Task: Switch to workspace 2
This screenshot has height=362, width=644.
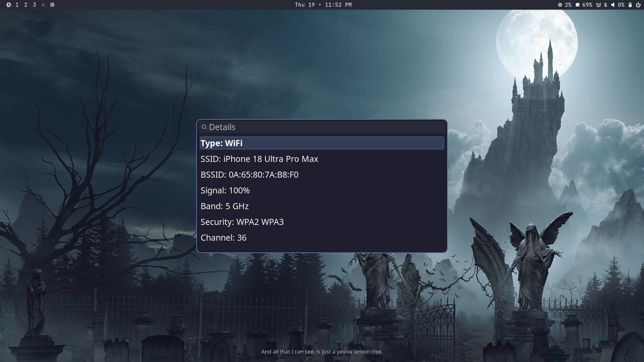Action: (26, 5)
